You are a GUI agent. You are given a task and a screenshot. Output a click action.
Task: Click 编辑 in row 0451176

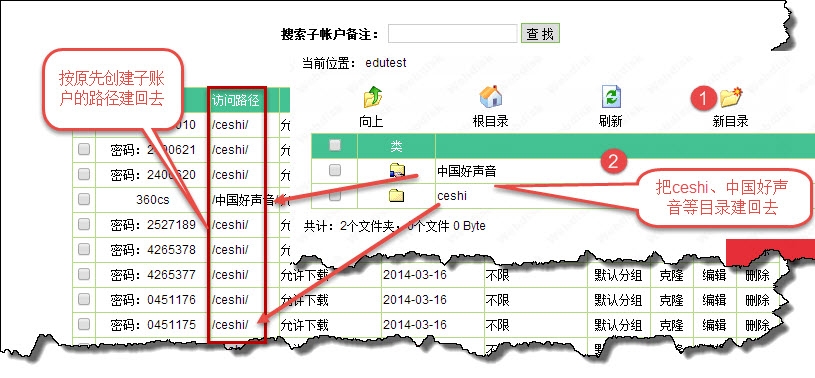tap(714, 300)
